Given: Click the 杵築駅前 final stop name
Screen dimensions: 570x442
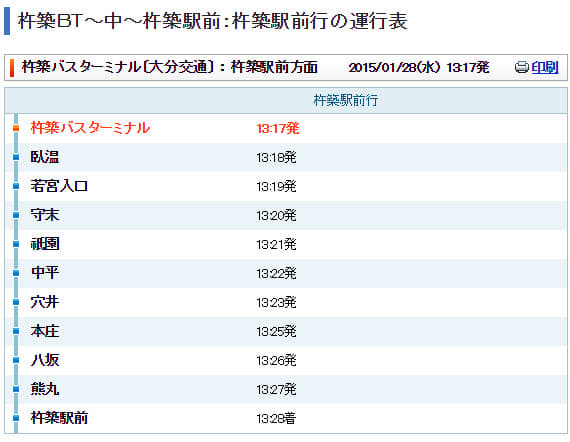Looking at the screenshot, I should pos(59,418).
